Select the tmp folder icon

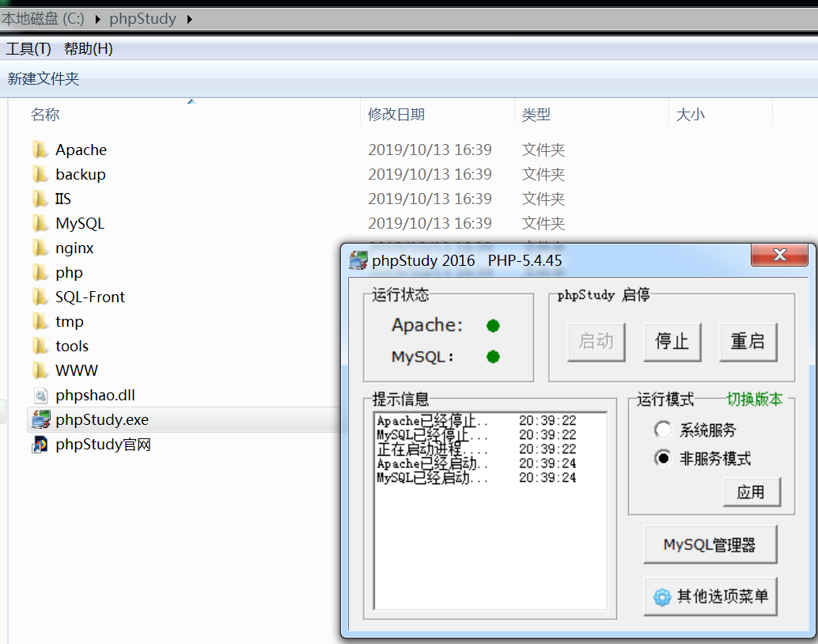[x=40, y=321]
